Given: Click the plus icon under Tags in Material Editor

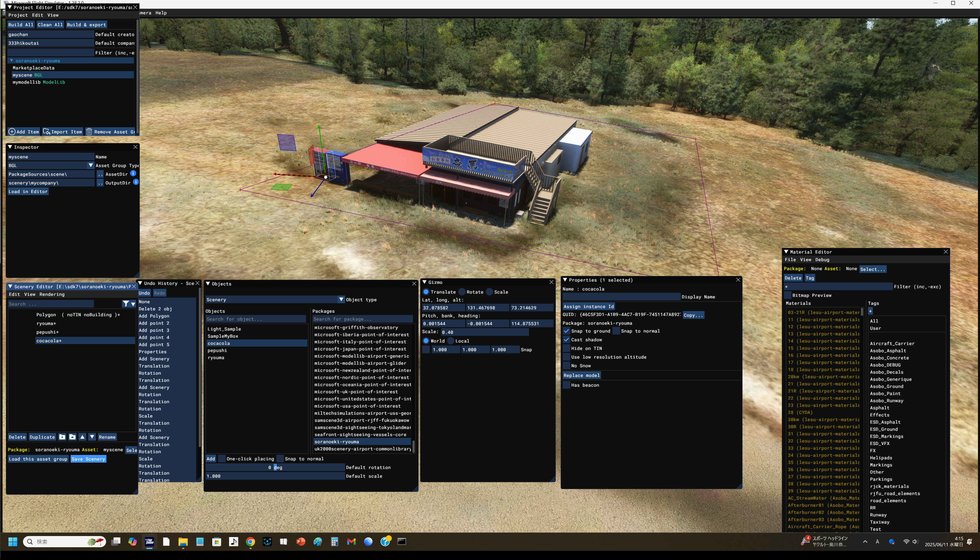Looking at the screenshot, I should tap(870, 311).
